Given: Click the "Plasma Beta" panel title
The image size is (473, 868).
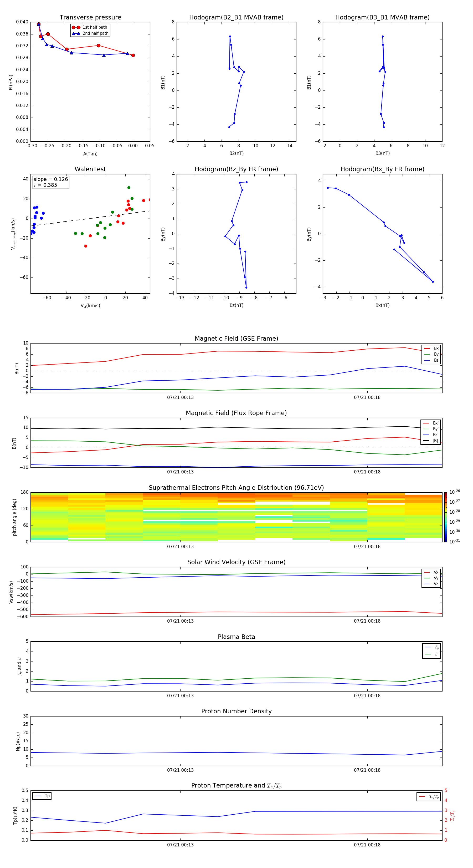Looking at the screenshot, I should pyautogui.click(x=236, y=637).
